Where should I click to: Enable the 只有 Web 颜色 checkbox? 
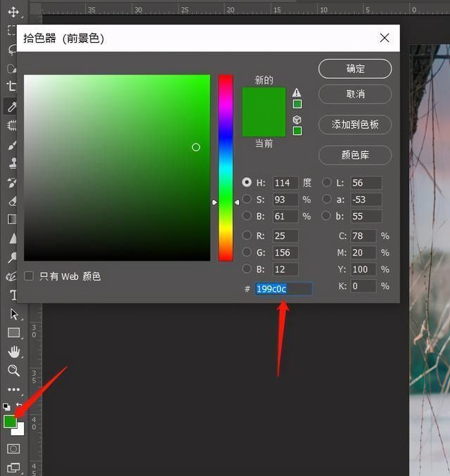[x=29, y=276]
